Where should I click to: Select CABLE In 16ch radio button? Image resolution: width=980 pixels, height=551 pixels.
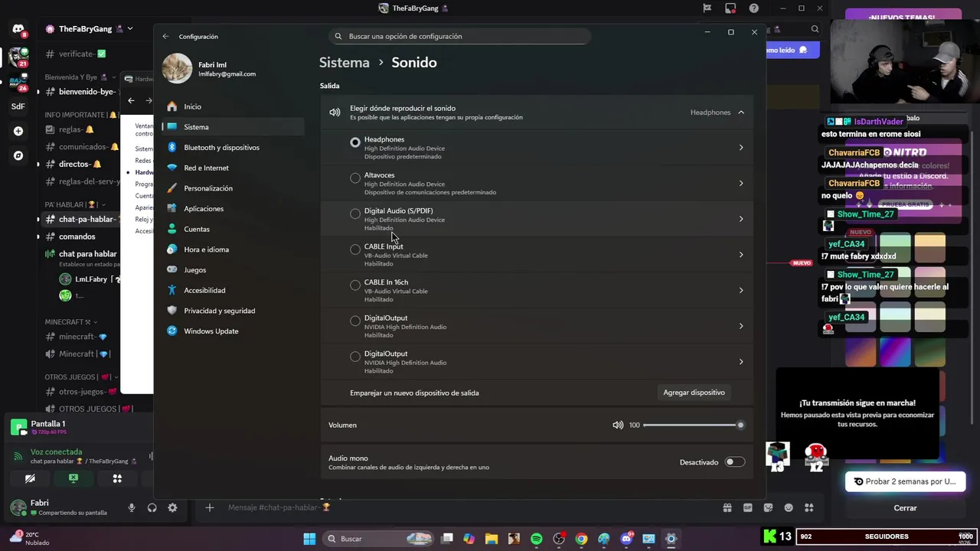[355, 285]
